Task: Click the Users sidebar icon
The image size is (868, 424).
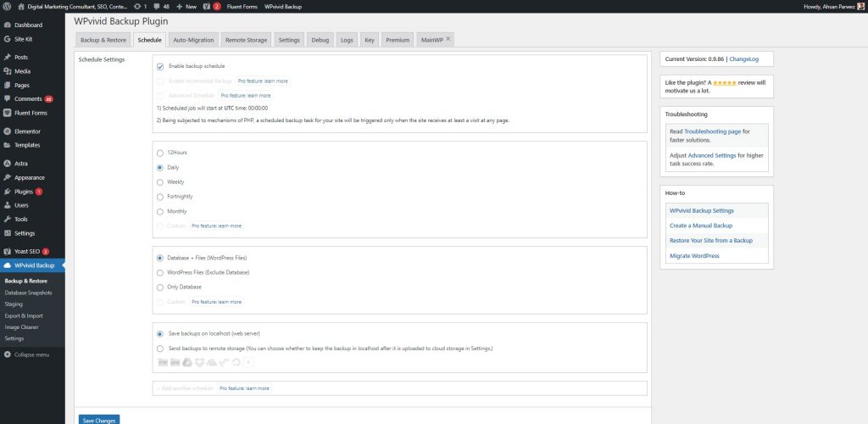Action: [7, 205]
